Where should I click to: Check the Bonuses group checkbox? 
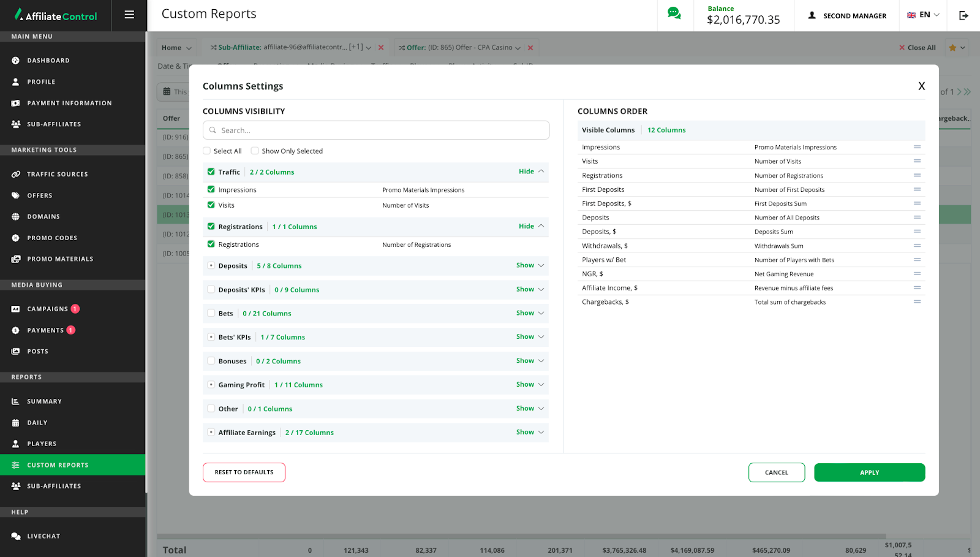click(211, 361)
